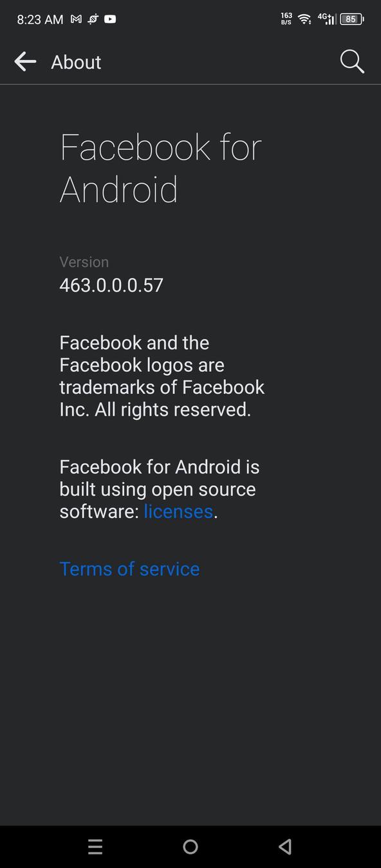Image resolution: width=381 pixels, height=868 pixels.
Task: Tap the 4G signal strength indicator
Action: coord(326,19)
